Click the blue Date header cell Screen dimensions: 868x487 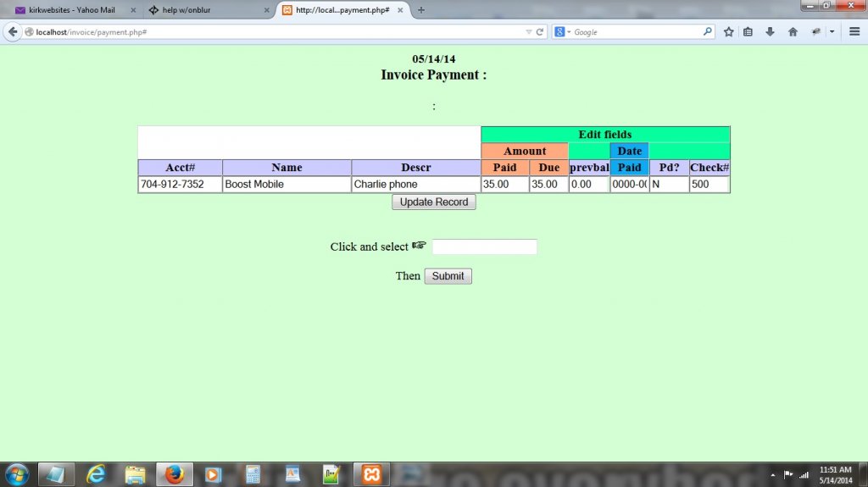point(630,151)
